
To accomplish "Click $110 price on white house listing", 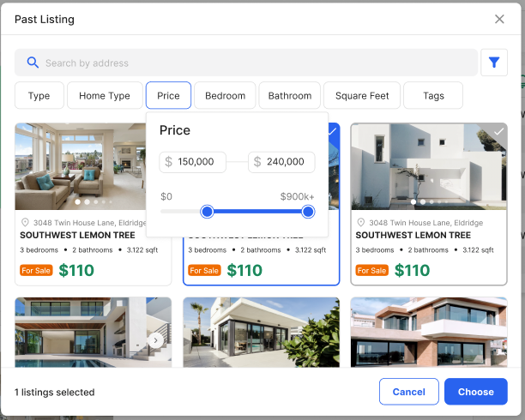I will (x=412, y=270).
